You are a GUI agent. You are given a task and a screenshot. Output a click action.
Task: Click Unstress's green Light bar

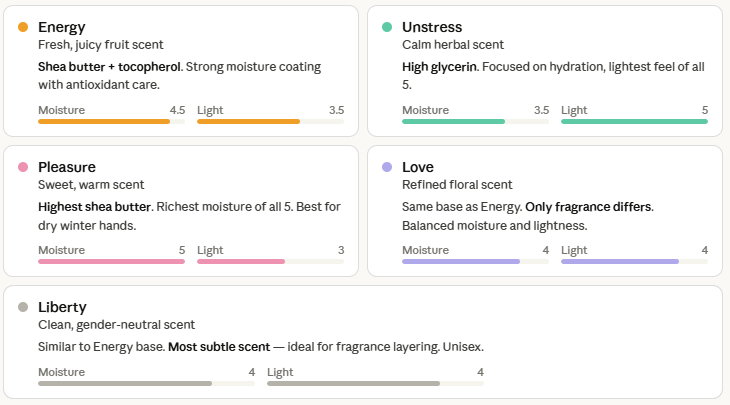pos(634,121)
